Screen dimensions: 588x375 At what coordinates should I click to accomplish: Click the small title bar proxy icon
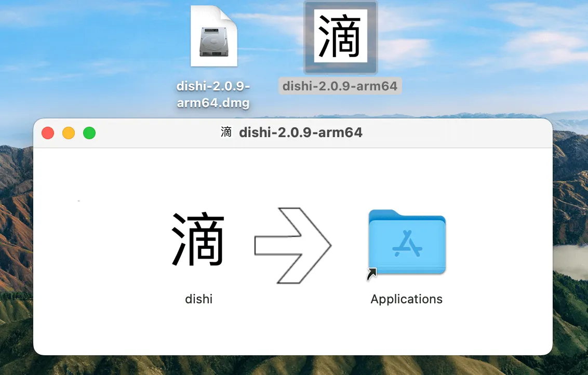(x=226, y=132)
